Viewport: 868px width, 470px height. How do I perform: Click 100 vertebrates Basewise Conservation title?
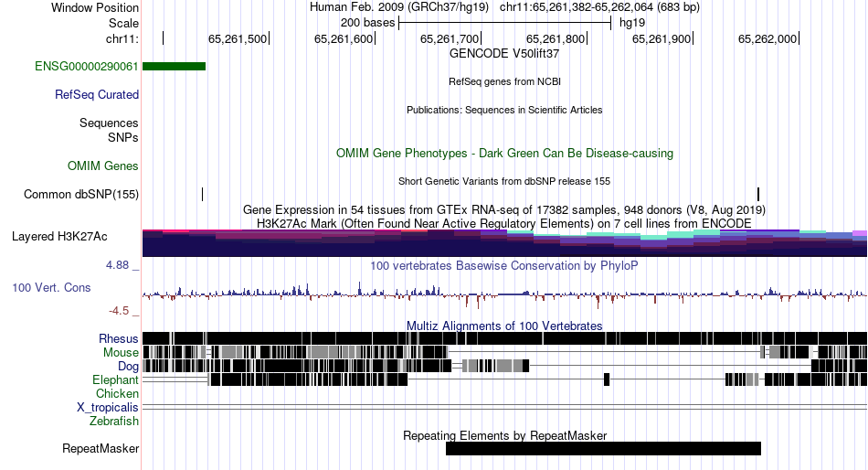tap(504, 266)
